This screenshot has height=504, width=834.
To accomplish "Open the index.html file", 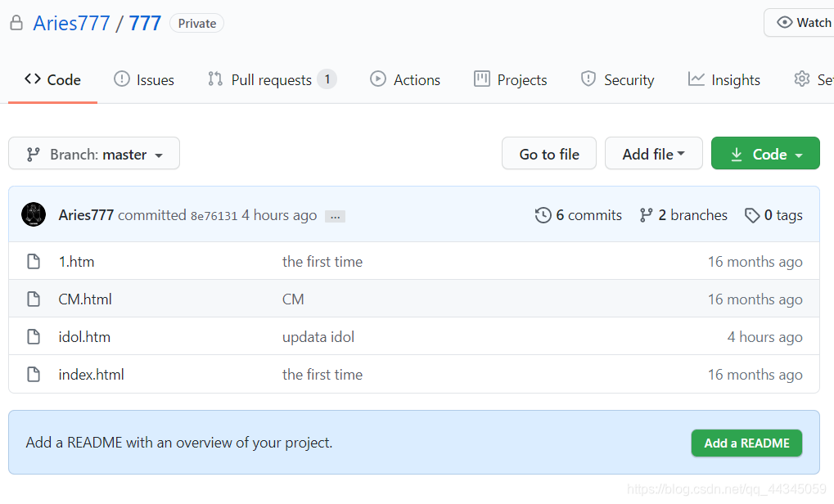I will (x=91, y=375).
